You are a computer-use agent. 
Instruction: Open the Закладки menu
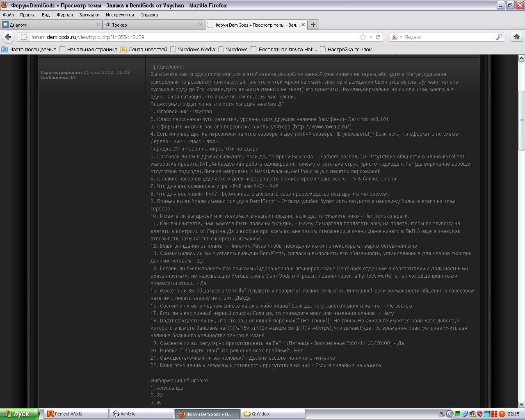point(89,15)
